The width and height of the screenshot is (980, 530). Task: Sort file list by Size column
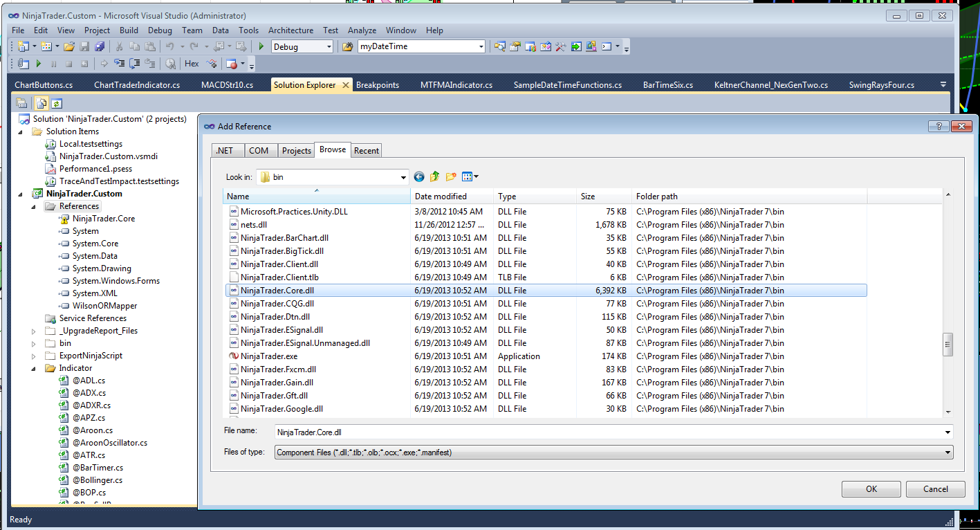tap(604, 197)
